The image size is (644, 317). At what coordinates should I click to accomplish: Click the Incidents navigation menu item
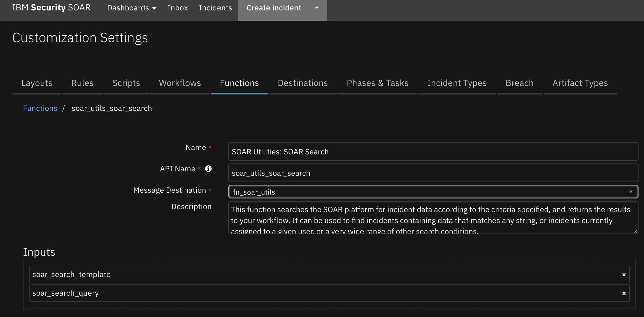coord(216,7)
